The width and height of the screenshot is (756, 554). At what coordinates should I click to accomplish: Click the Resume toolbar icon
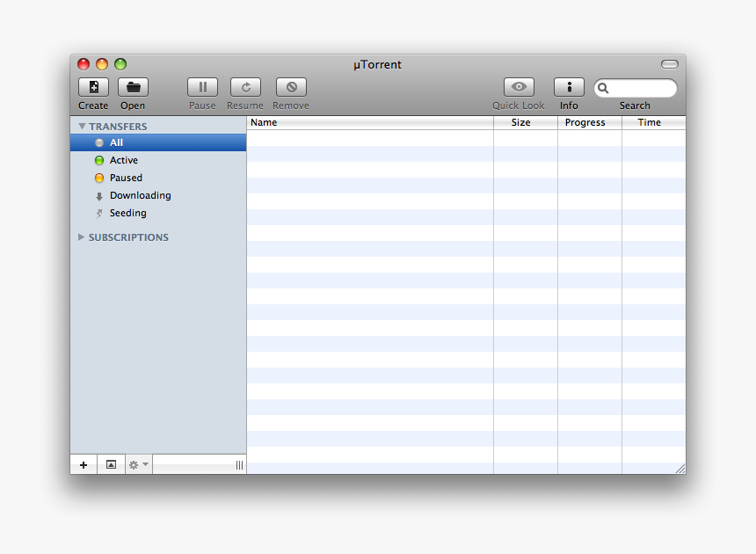245,87
